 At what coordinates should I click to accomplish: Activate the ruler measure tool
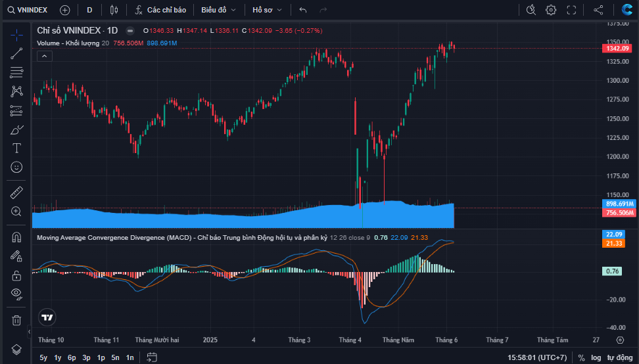(16, 192)
